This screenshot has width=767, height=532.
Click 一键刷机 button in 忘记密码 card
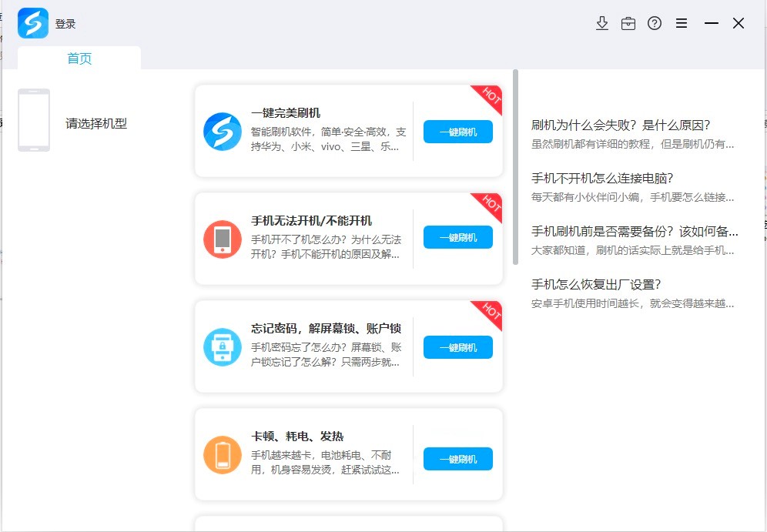click(458, 347)
